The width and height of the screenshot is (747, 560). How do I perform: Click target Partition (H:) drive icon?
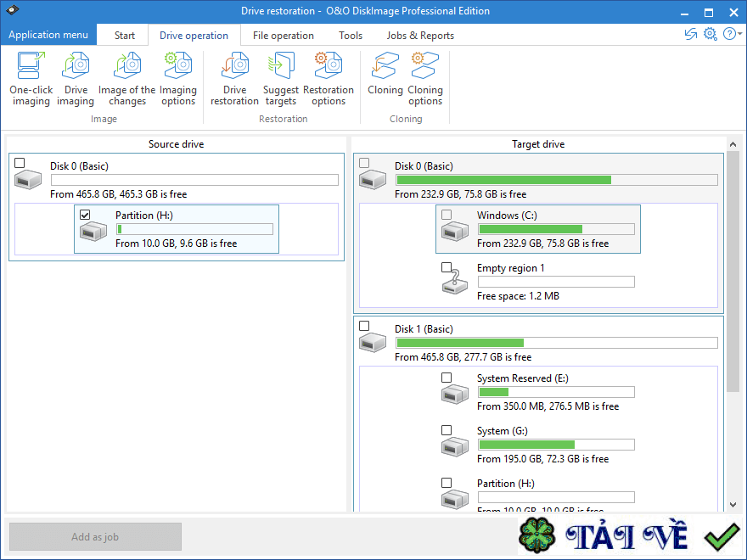[x=455, y=499]
